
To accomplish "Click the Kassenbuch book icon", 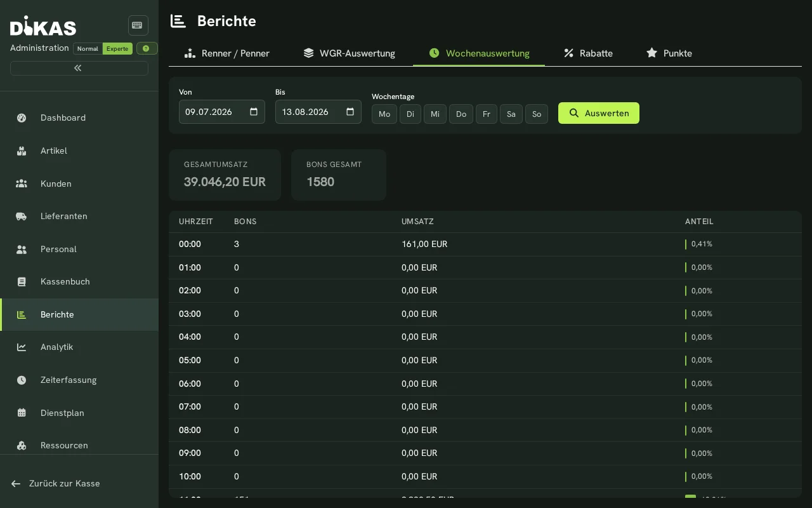I will (22, 281).
